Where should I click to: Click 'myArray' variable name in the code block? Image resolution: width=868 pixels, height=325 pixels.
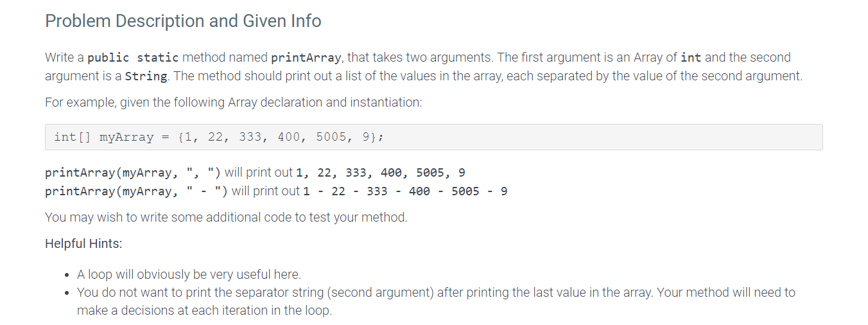[126, 137]
